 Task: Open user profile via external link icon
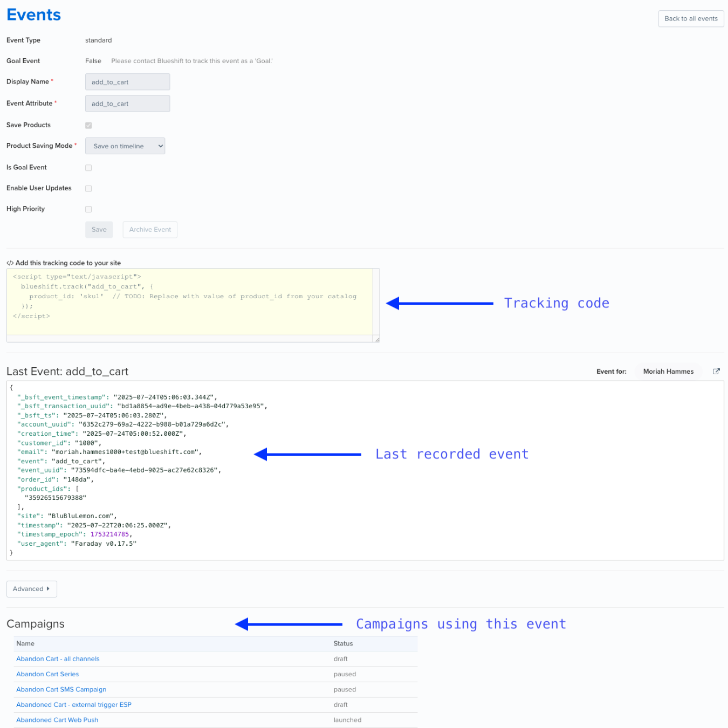tap(716, 371)
